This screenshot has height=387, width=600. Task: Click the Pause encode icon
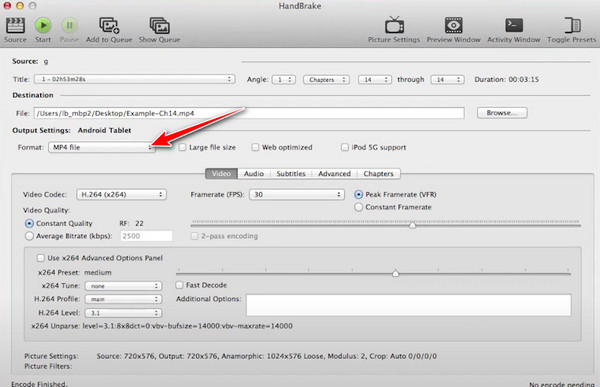pyautogui.click(x=69, y=26)
